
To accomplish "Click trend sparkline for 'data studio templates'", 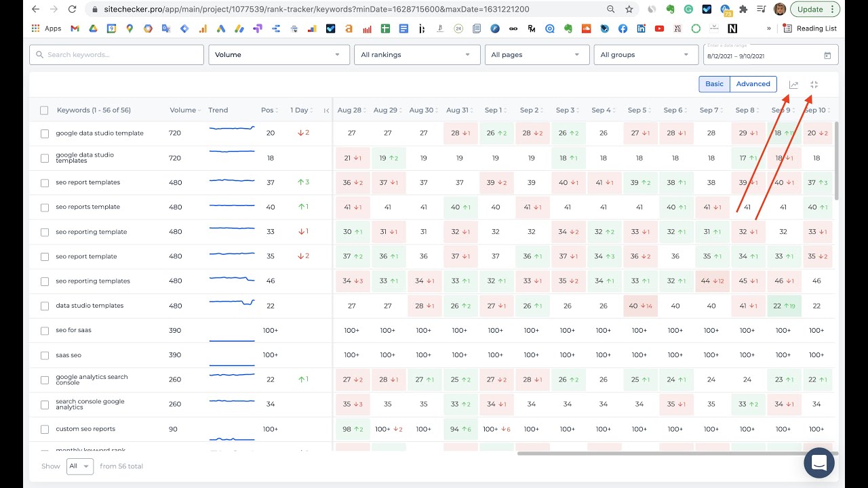I will coord(232,303).
